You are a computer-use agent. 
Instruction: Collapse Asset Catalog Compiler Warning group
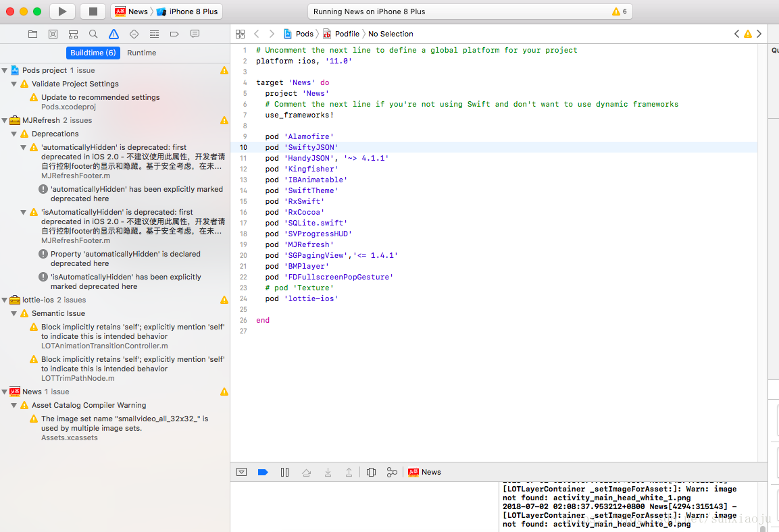click(14, 406)
